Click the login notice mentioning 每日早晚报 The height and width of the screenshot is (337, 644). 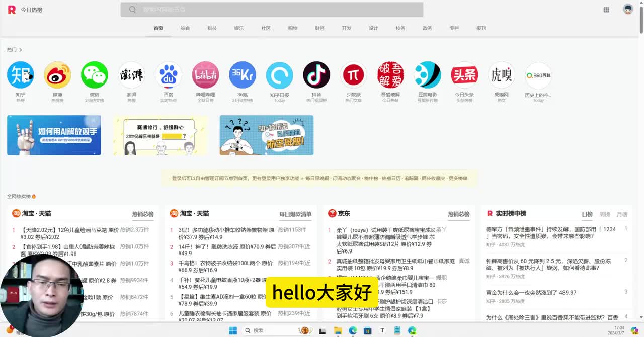[x=319, y=178]
